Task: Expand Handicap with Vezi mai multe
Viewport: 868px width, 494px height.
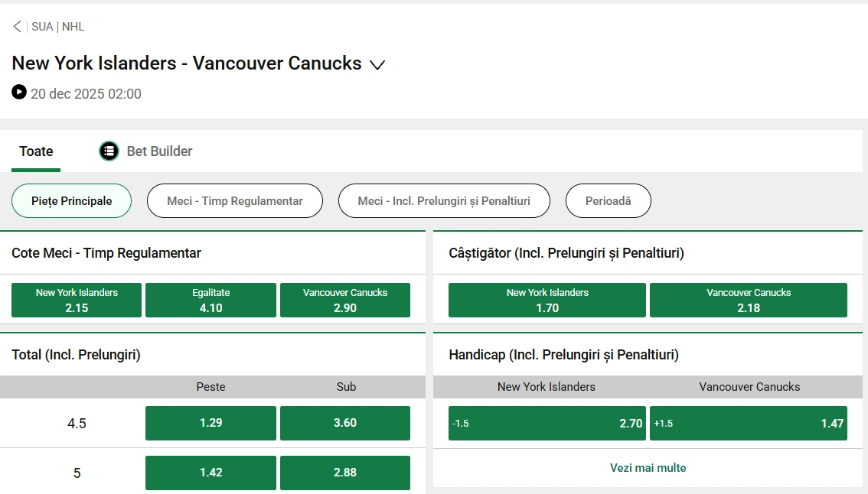Action: [x=648, y=467]
